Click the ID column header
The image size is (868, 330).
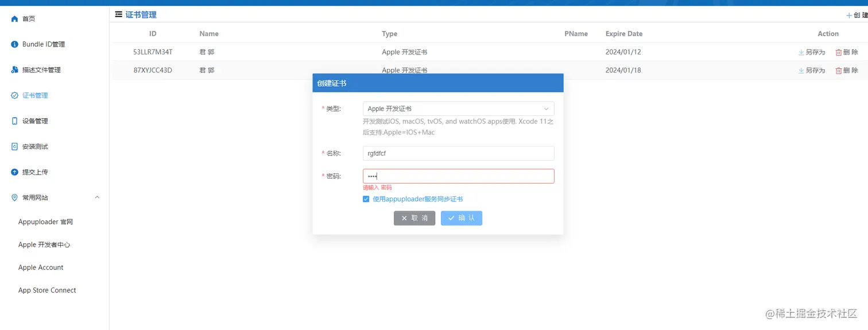(x=153, y=34)
